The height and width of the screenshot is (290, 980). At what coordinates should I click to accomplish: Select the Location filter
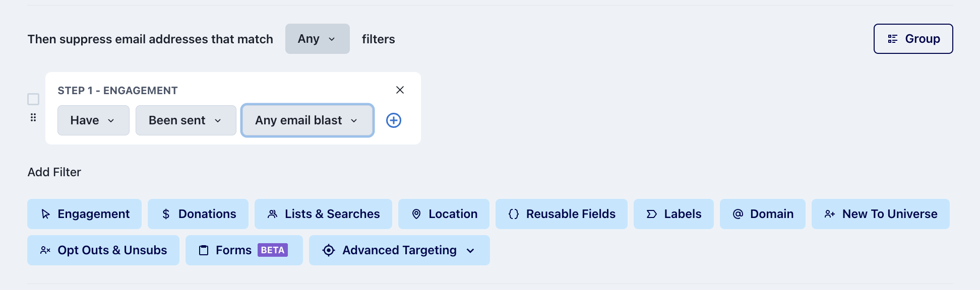(x=444, y=214)
